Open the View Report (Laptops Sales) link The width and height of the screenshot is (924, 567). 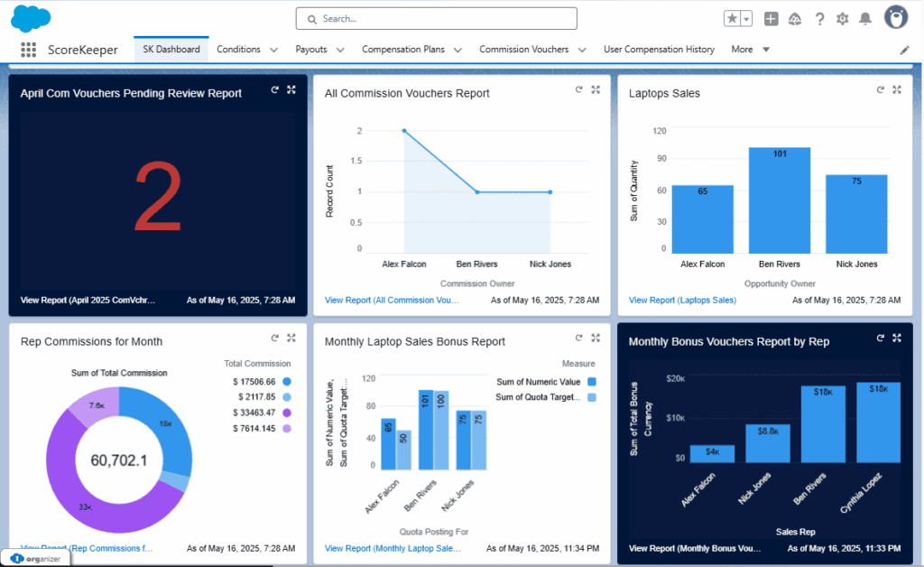[682, 300]
